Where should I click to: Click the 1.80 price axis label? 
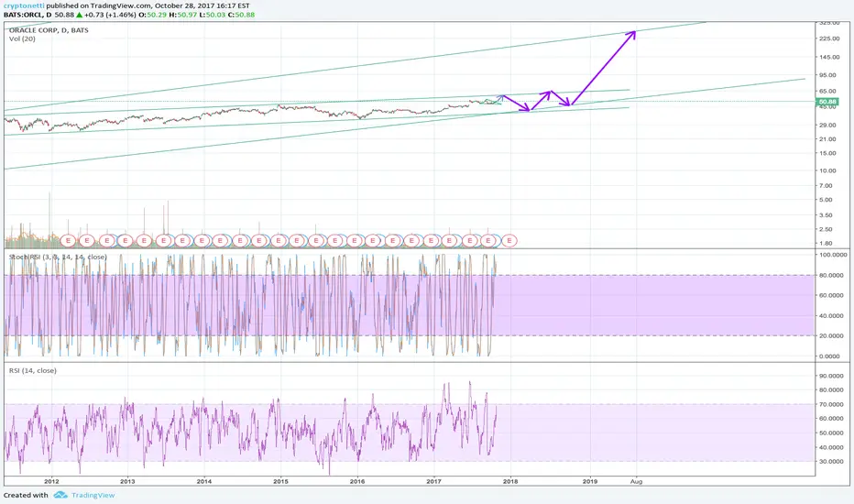coord(826,244)
